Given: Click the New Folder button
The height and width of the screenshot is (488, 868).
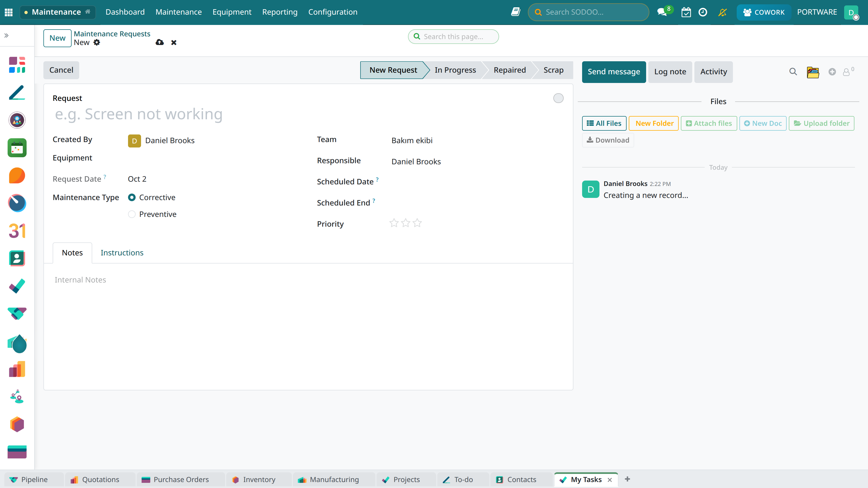Looking at the screenshot, I should [x=653, y=123].
